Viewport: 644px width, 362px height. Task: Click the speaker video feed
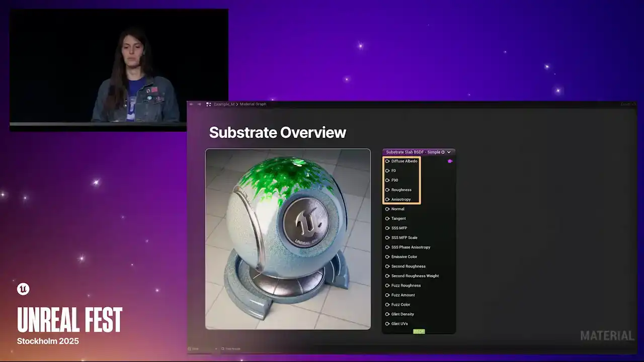tap(119, 66)
